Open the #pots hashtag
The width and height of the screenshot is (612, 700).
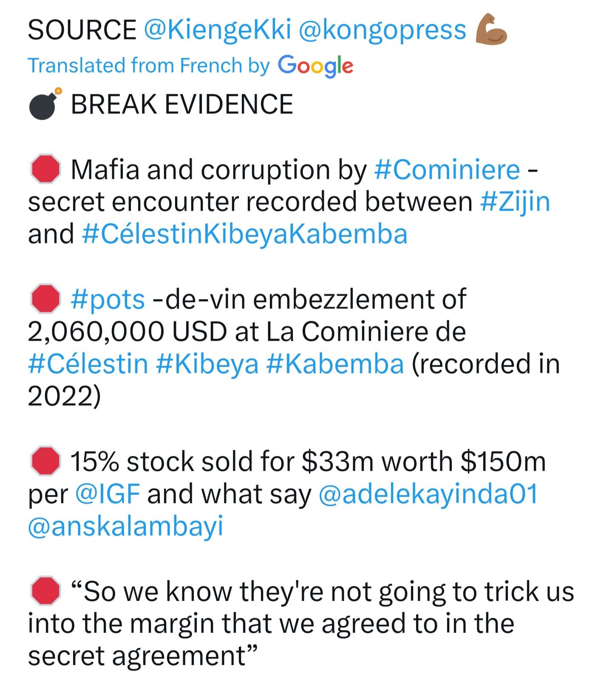108,299
